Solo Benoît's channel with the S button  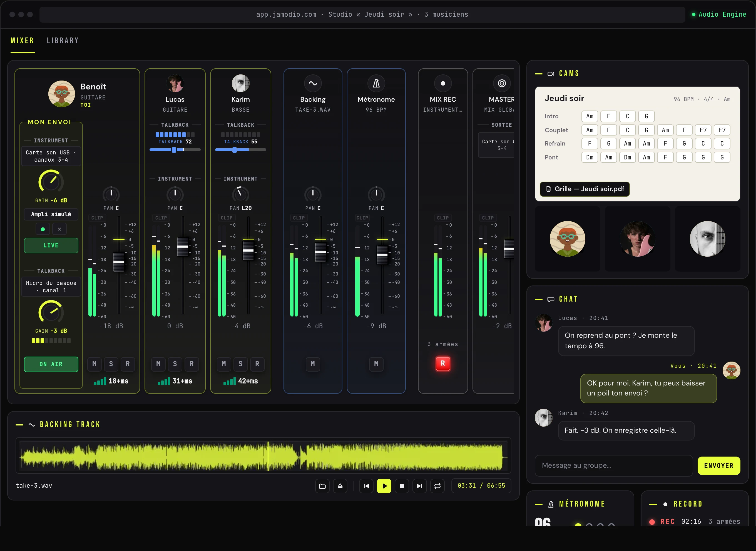(111, 364)
